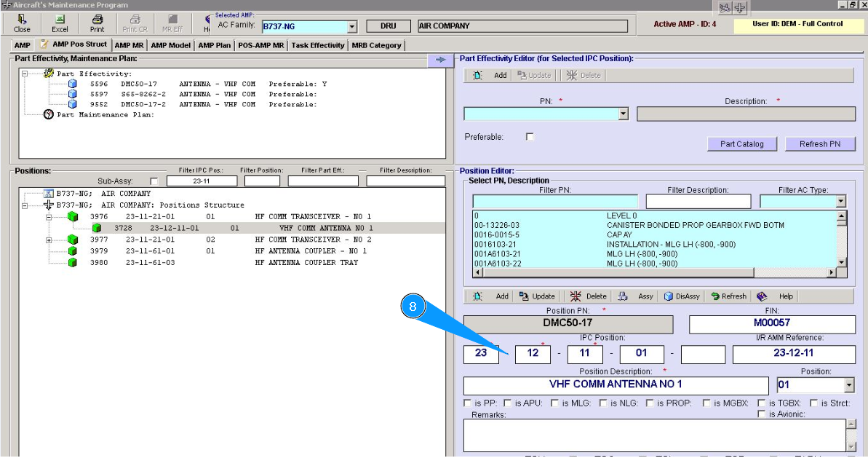Click the Filter IPC Pos. field containing 23-11
The image size is (868, 458).
click(x=202, y=181)
